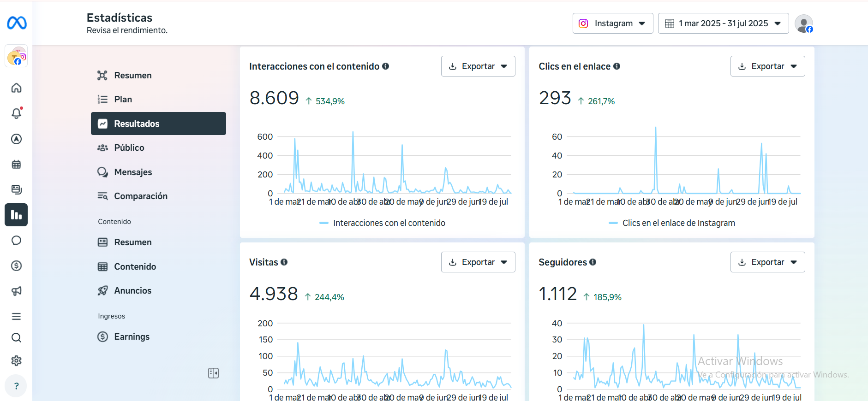The width and height of the screenshot is (868, 401).
Task: Click info icon beside Clics en el enlace
Action: 617,66
